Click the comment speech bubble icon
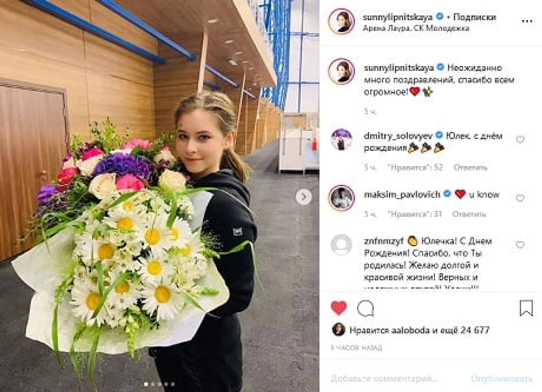The width and height of the screenshot is (542, 392). tap(365, 308)
